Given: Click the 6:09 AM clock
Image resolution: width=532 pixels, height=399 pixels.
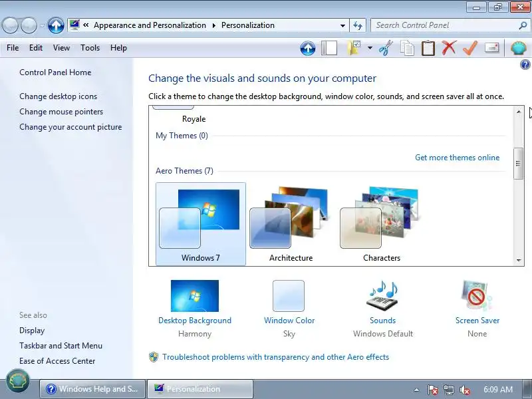Looking at the screenshot, I should click(498, 390).
